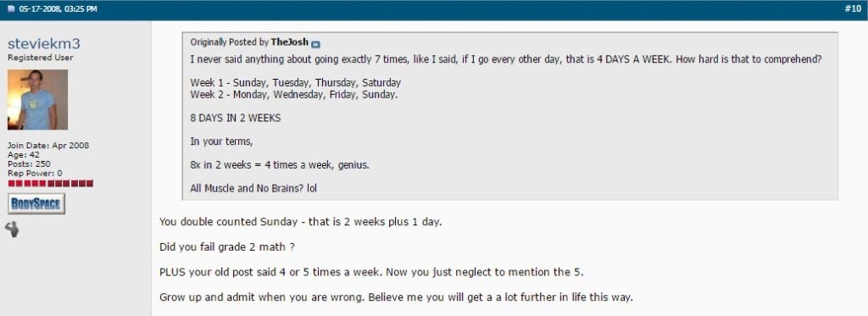Click the 05-17-2008, 03:25 PM timestamp
The image size is (868, 316).
click(x=58, y=9)
